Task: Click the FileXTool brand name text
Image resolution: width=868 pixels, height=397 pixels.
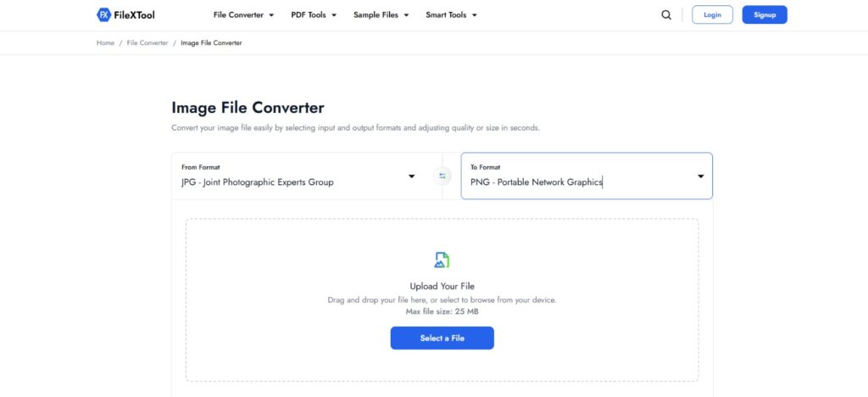Action: click(x=135, y=14)
